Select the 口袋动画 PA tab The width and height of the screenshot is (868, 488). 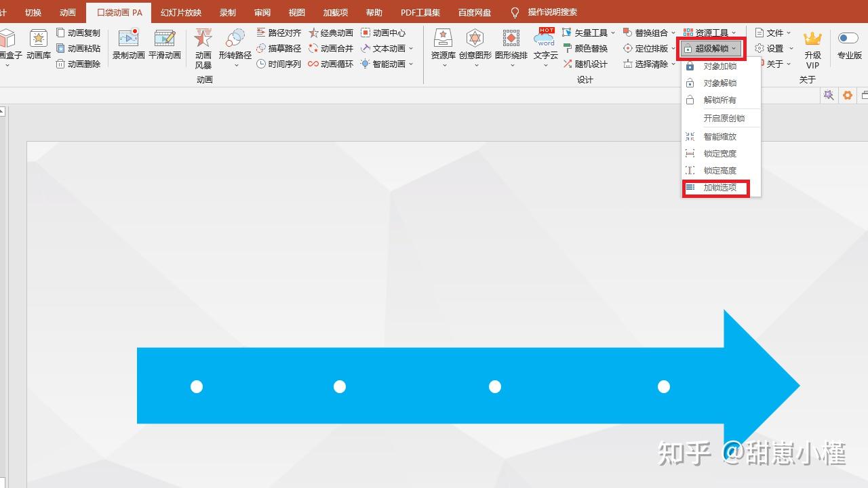tap(119, 12)
